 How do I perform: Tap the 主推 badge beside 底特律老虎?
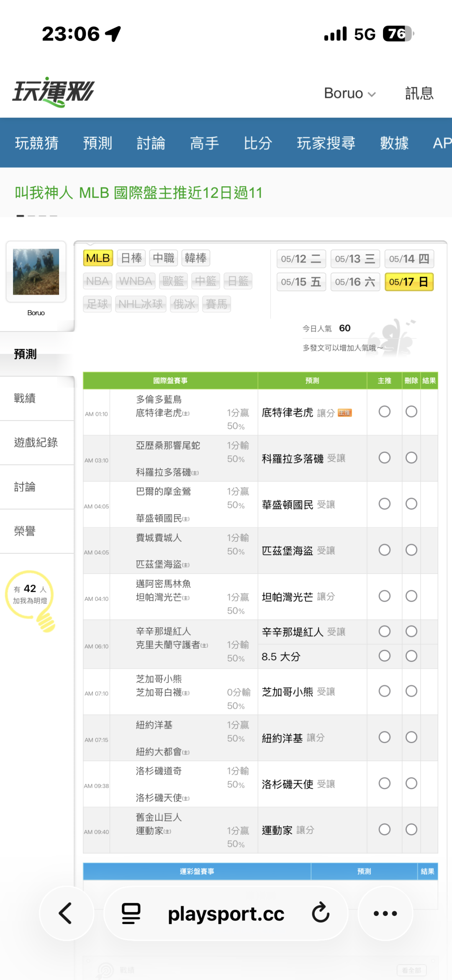point(345,413)
